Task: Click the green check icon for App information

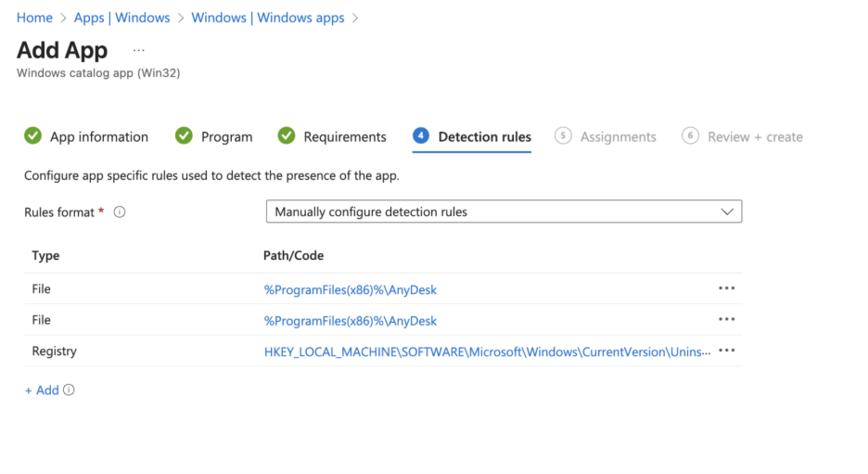Action: 33,136
